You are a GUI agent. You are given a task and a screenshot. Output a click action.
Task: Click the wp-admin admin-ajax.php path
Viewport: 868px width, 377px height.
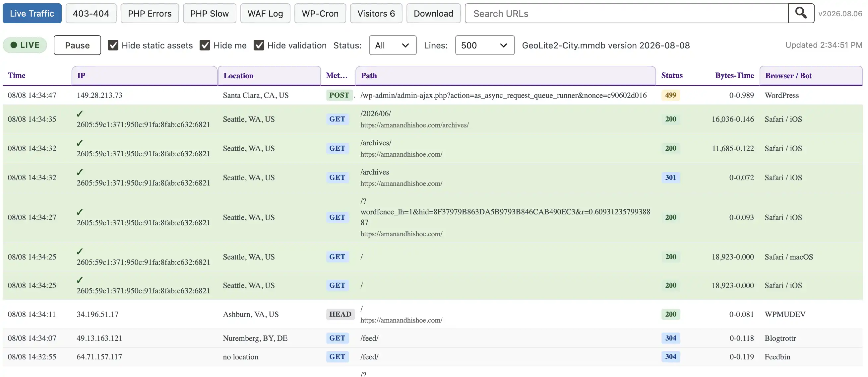503,95
